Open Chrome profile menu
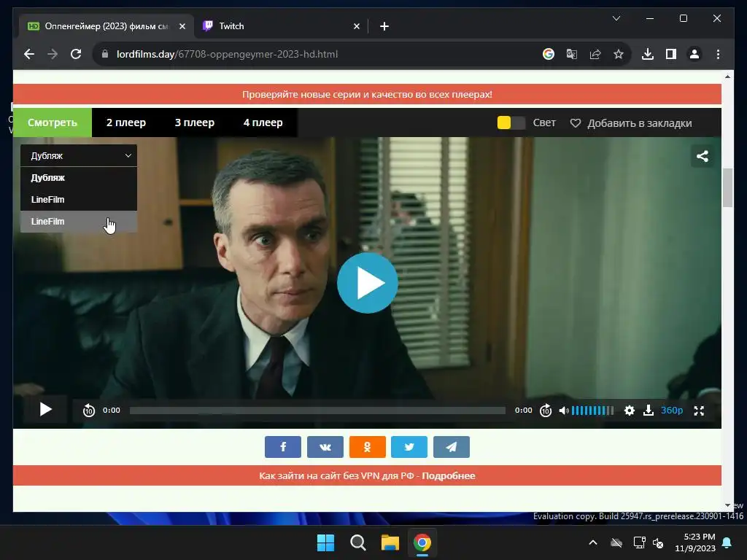747x560 pixels. 694,54
